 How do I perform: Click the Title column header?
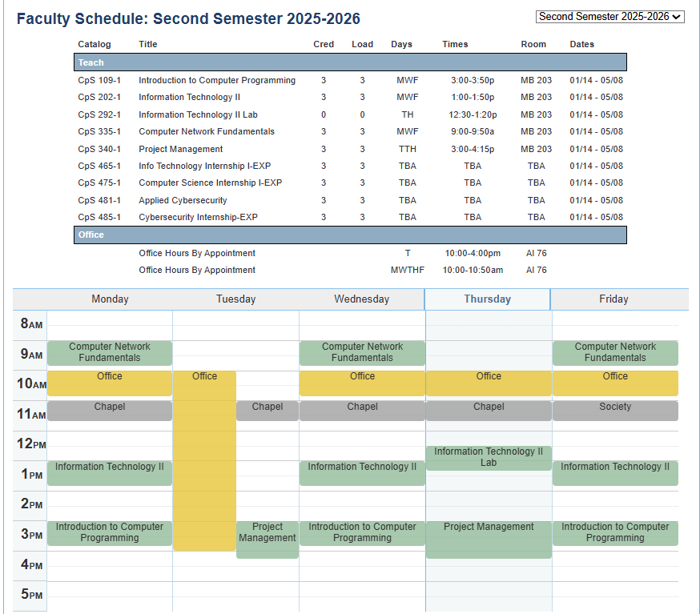click(148, 44)
